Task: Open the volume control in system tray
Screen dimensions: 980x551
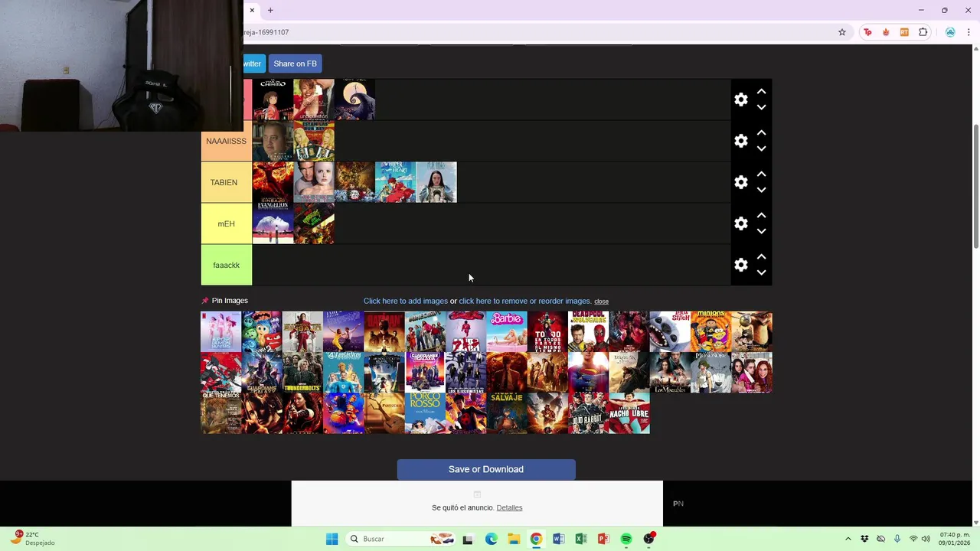Action: click(x=926, y=539)
